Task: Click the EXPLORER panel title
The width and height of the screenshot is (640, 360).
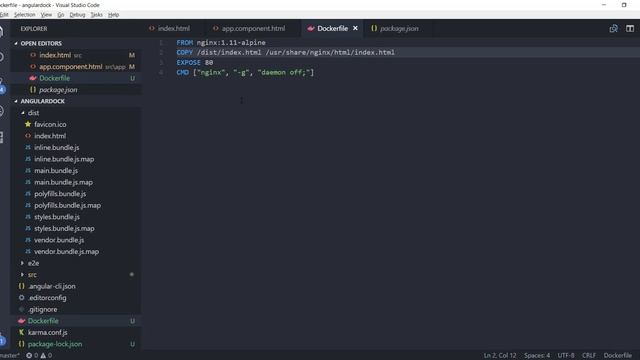Action: 34,29
